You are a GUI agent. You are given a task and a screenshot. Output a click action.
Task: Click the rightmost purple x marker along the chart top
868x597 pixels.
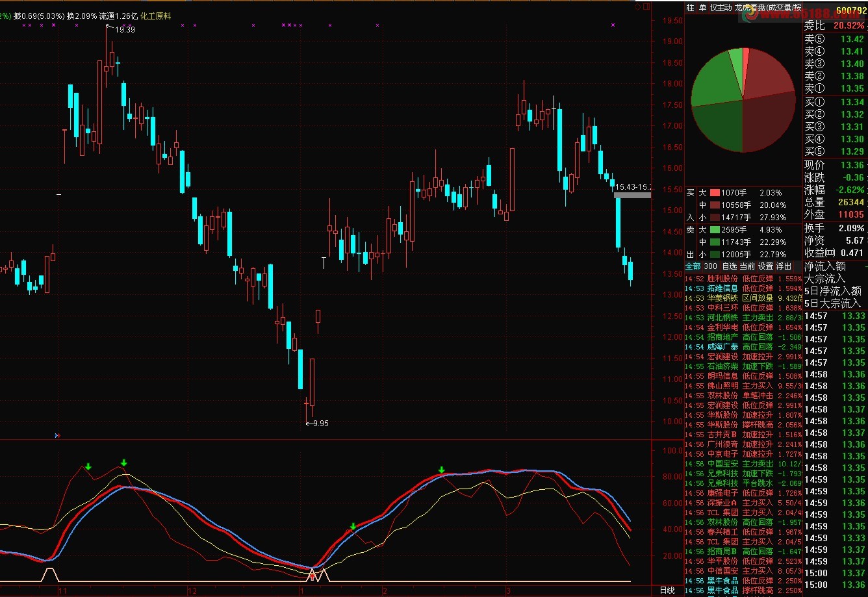[x=613, y=25]
